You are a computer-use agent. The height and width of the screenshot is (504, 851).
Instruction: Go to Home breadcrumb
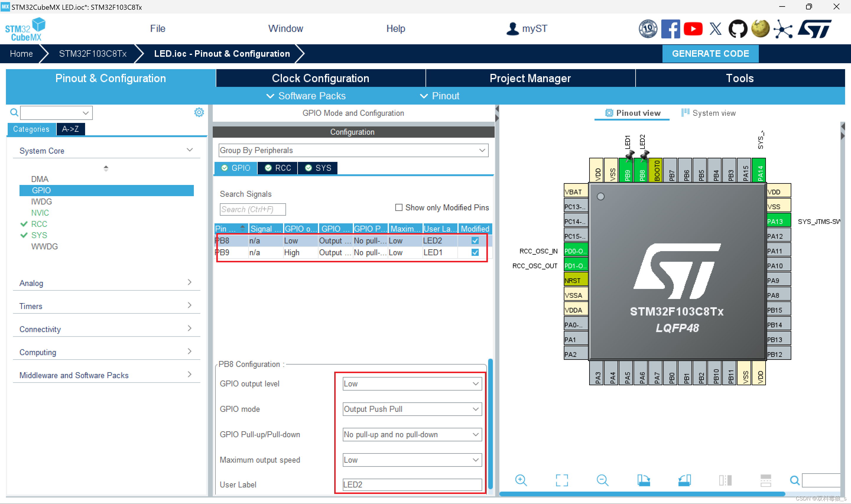[x=21, y=53]
